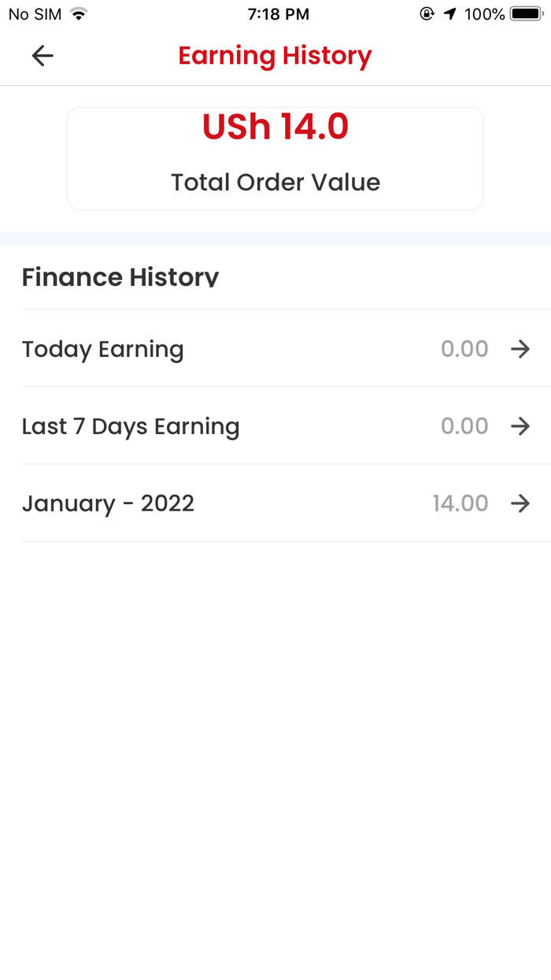
Task: Tap the No SIM carrier text
Action: [35, 14]
